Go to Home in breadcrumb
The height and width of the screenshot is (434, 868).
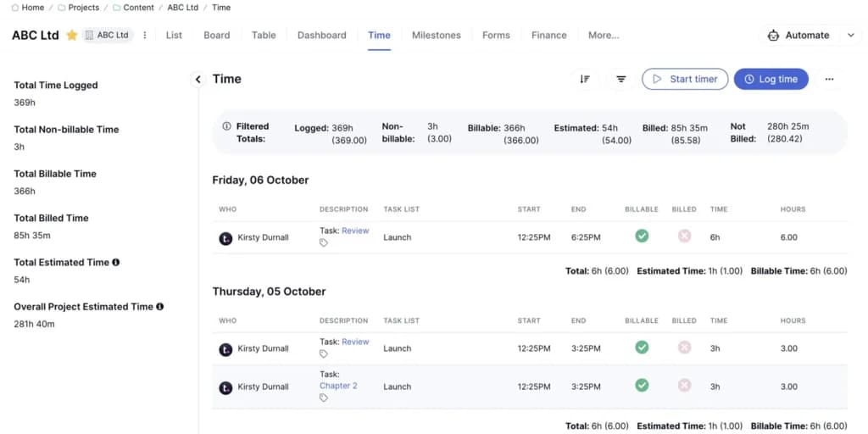click(x=33, y=8)
